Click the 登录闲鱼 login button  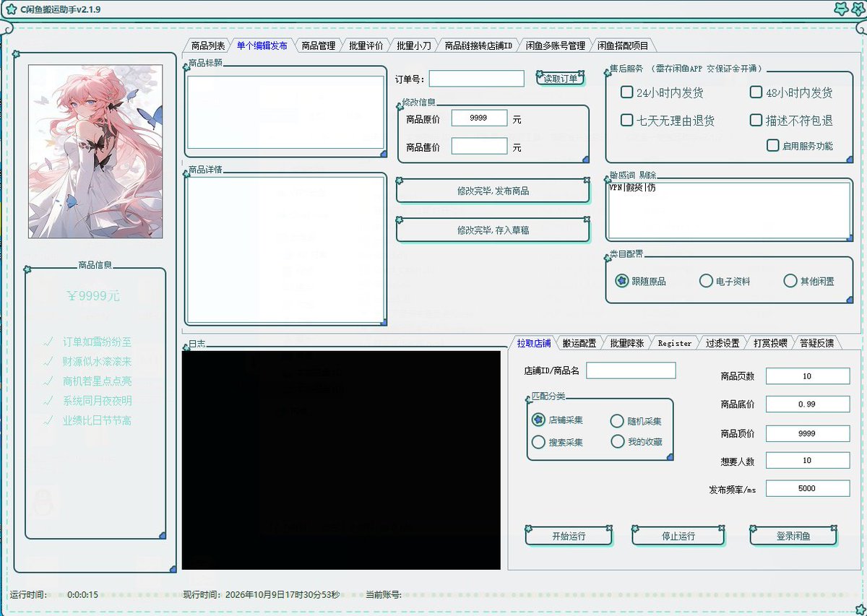(x=793, y=536)
